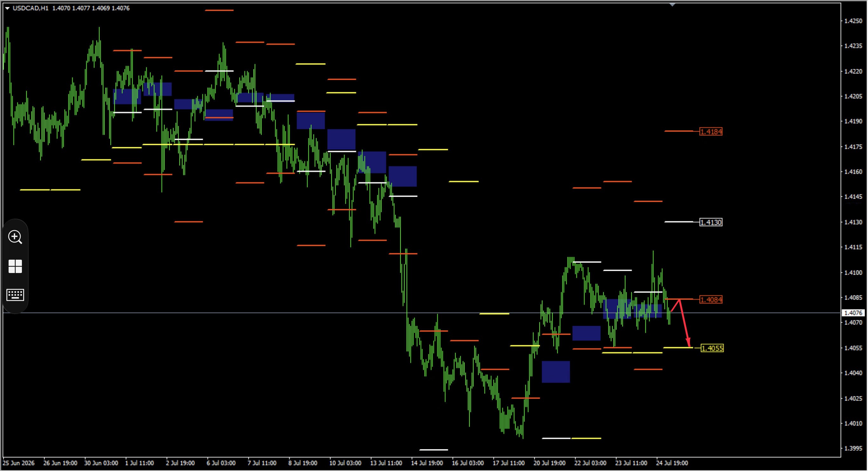Click the 1.4100 price scale value
This screenshot has height=471, width=868.
853,272
